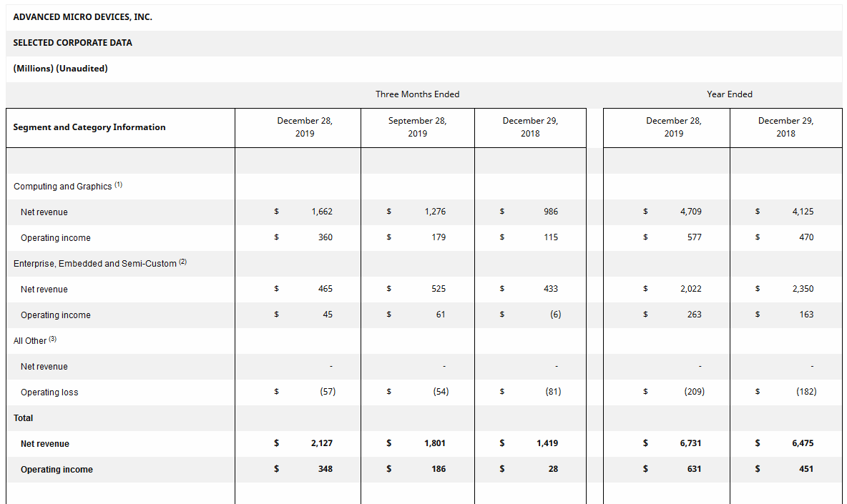The image size is (847, 504).
Task: Select the 631 total operating income value
Action: click(695, 470)
